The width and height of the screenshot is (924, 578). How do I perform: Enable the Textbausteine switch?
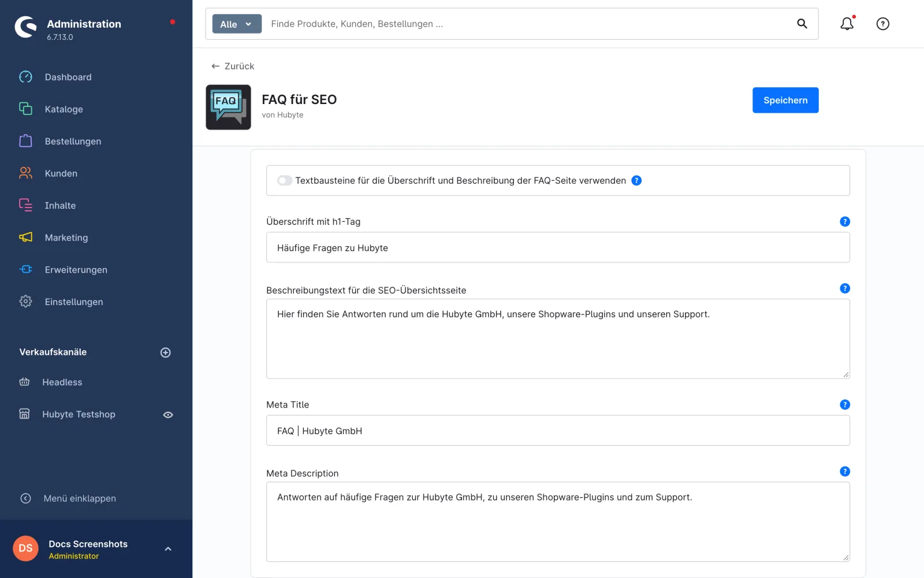pyautogui.click(x=285, y=180)
